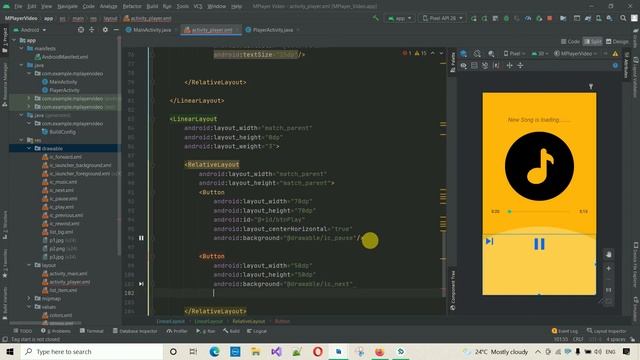This screenshot has width=640, height=360.
Task: Collapse the manifests folder
Action: (22, 49)
